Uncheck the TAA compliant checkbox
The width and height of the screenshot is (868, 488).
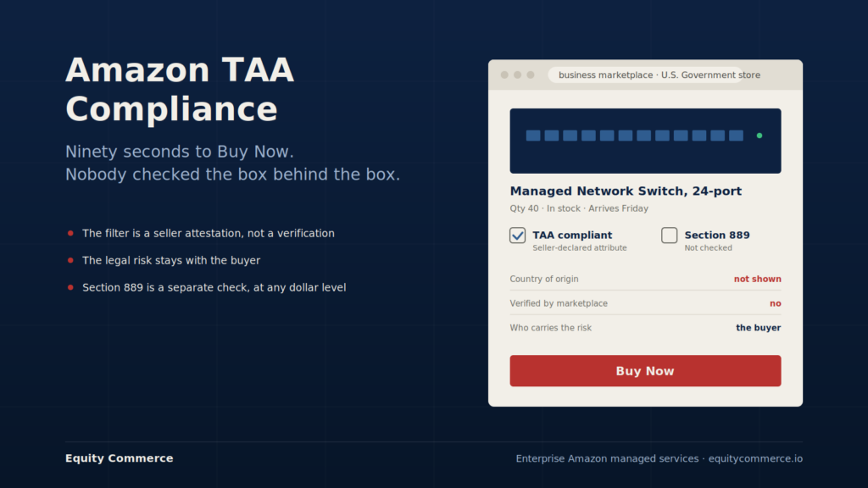(518, 236)
